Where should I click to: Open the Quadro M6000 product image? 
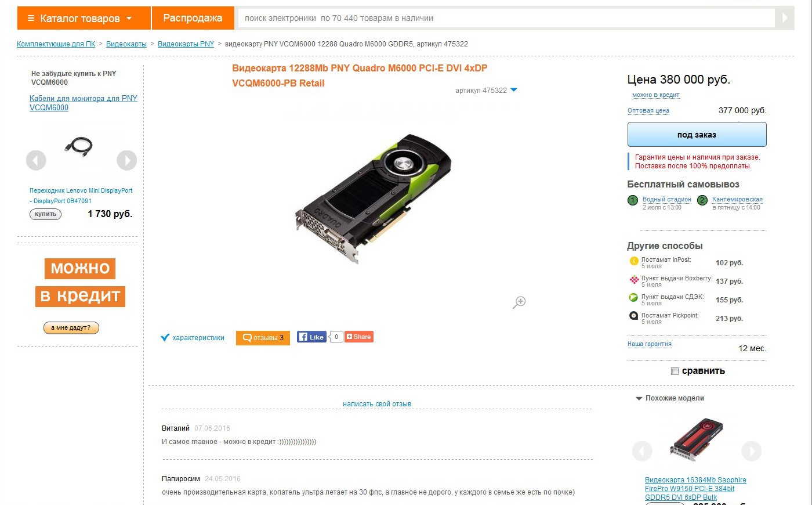pyautogui.click(x=374, y=199)
